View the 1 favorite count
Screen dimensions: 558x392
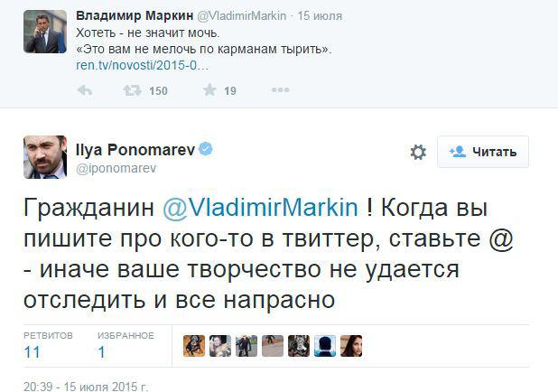102,352
